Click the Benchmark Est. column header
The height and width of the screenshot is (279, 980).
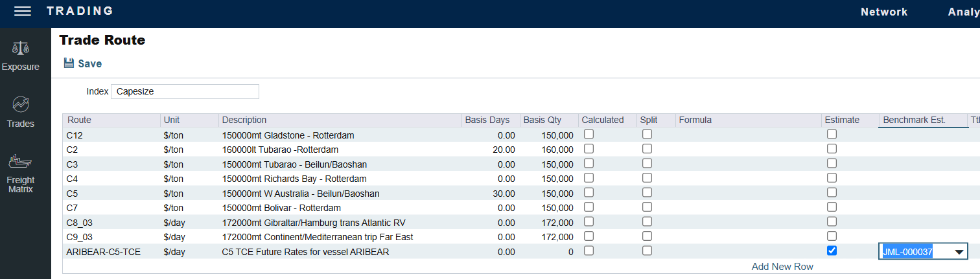tap(914, 120)
